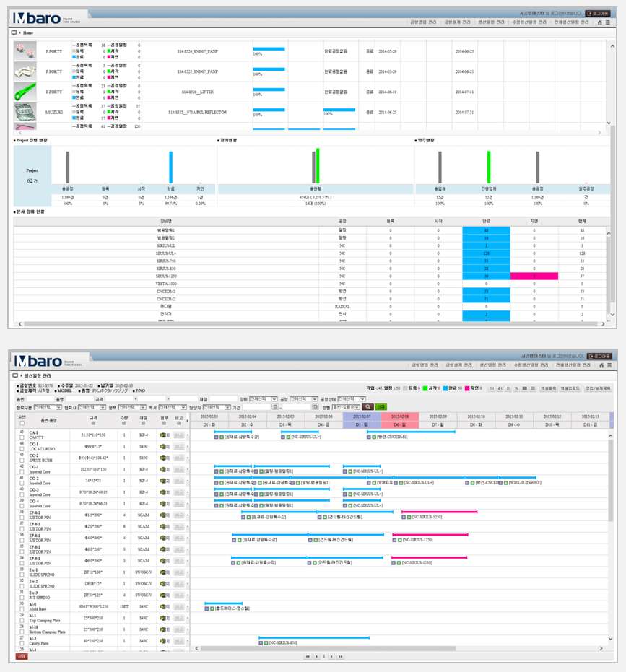Click the 로그아웃 button in top panel

click(x=598, y=13)
